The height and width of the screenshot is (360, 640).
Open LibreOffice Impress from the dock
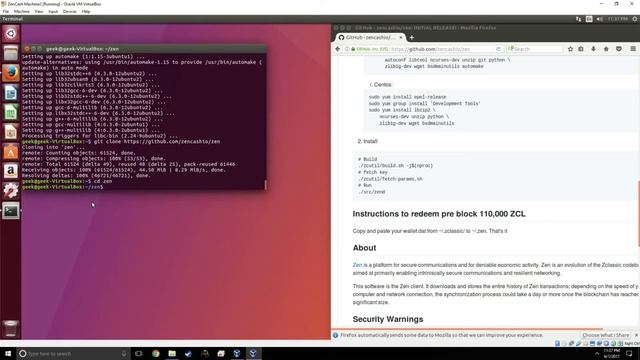(11, 132)
